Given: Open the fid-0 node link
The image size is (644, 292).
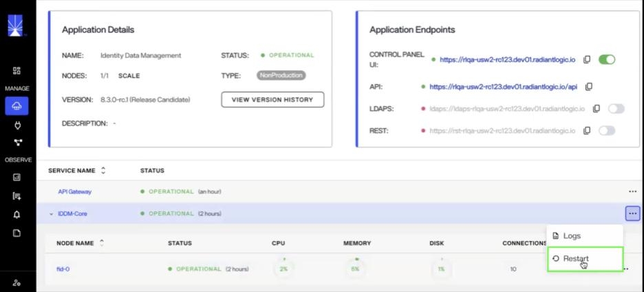Looking at the screenshot, I should click(63, 269).
